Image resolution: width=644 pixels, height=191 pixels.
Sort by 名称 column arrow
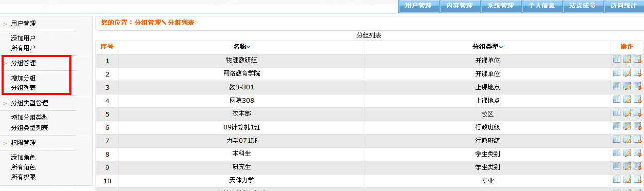coord(249,47)
